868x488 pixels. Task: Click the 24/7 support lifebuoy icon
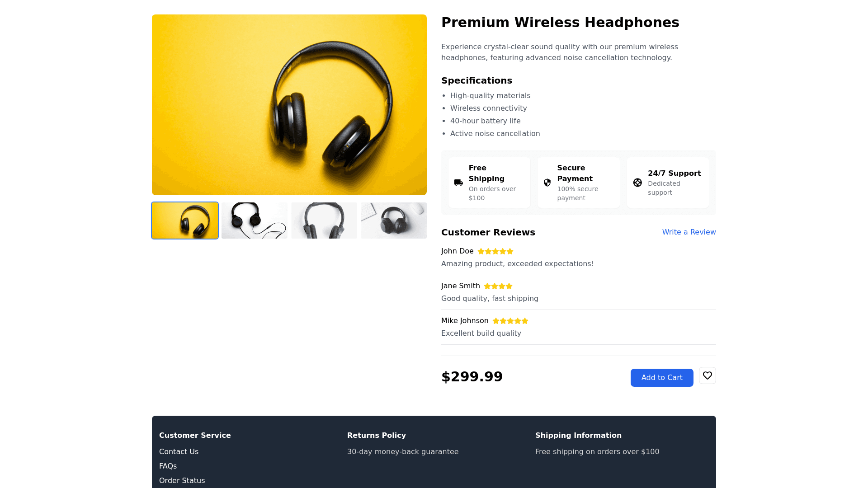pos(637,183)
